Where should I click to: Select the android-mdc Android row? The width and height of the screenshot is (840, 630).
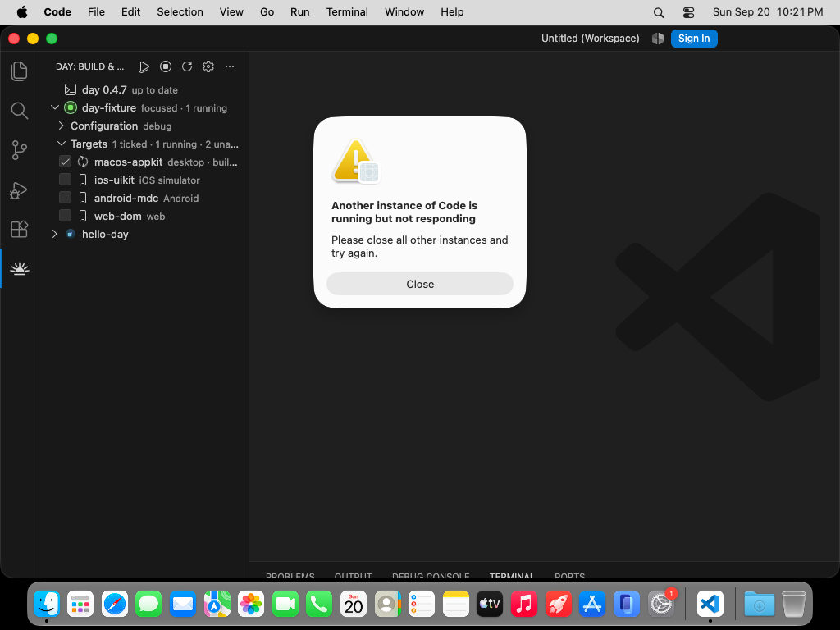(144, 198)
